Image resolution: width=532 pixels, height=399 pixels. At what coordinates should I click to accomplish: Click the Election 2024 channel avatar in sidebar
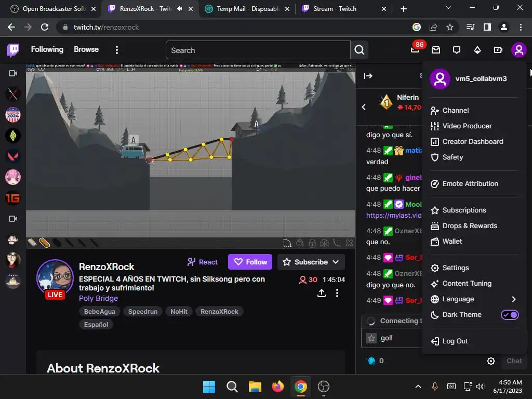[x=13, y=115]
